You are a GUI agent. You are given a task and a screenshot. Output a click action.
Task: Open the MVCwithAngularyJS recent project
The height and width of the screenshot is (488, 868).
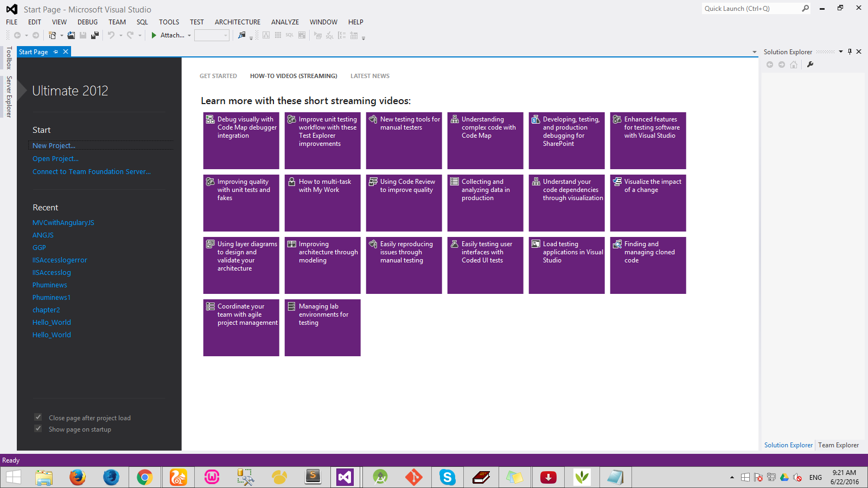pos(63,222)
